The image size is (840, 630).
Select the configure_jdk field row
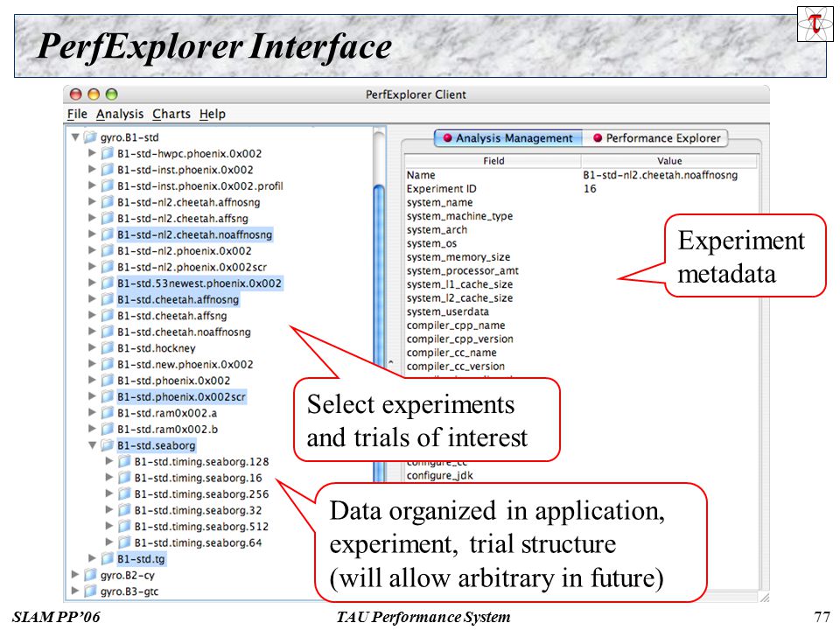tap(581, 475)
